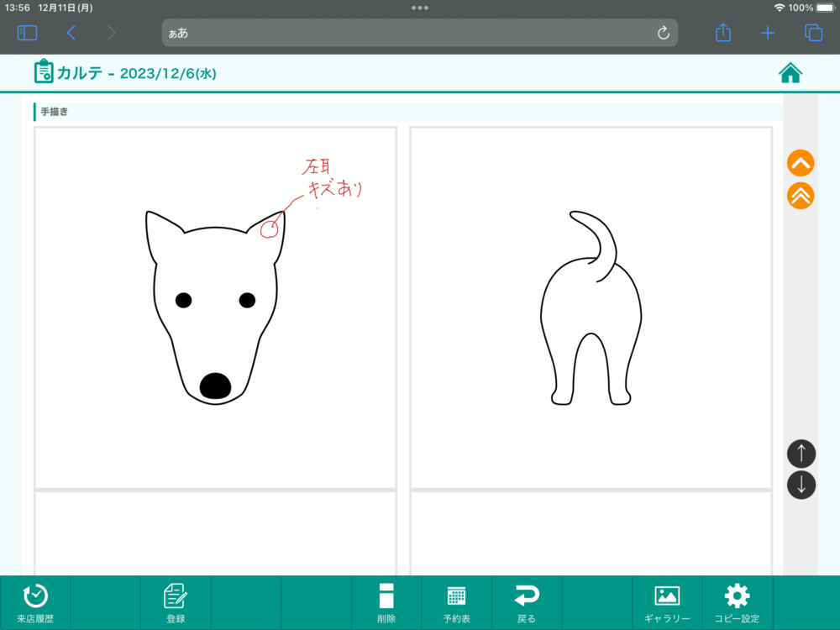840x630 pixels.
Task: Go to home via house icon
Action: tap(790, 73)
